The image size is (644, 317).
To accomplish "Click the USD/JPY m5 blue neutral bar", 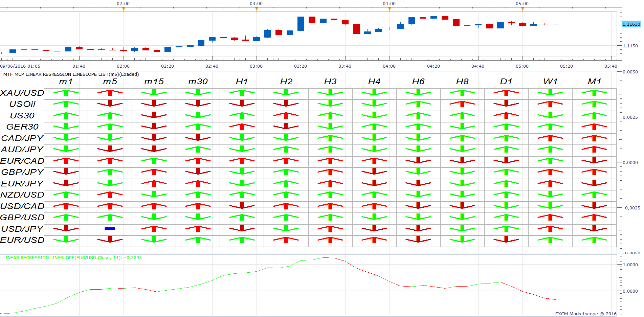I will pyautogui.click(x=110, y=229).
